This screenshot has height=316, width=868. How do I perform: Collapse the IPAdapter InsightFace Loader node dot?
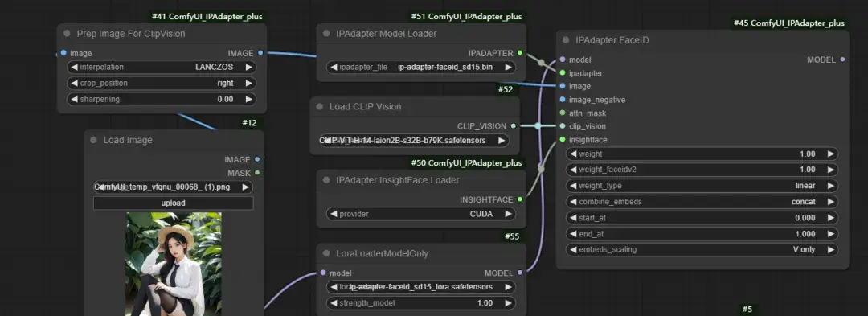click(326, 180)
